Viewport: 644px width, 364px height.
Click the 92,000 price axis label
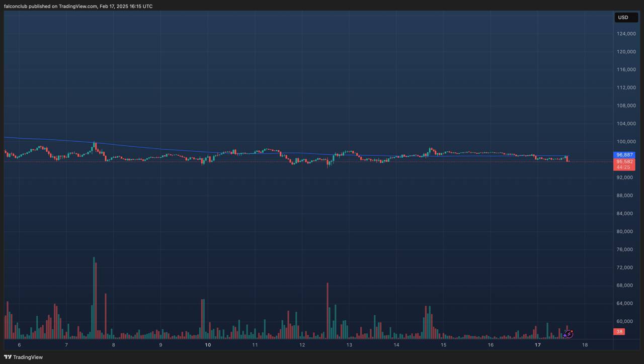coord(625,177)
